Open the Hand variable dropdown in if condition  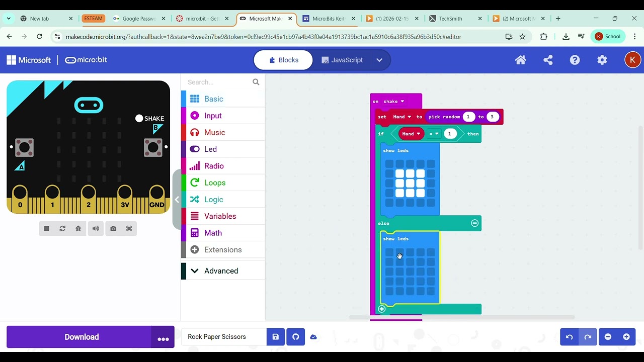click(x=411, y=134)
